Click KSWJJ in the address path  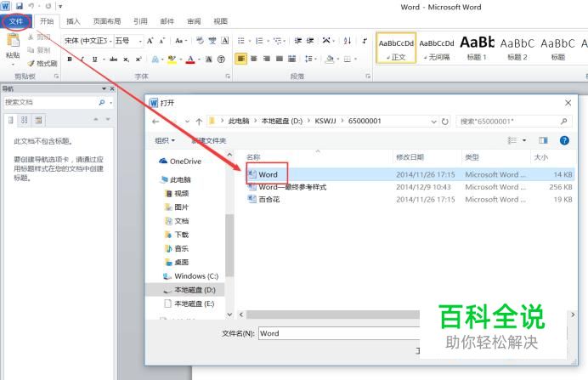(325, 122)
